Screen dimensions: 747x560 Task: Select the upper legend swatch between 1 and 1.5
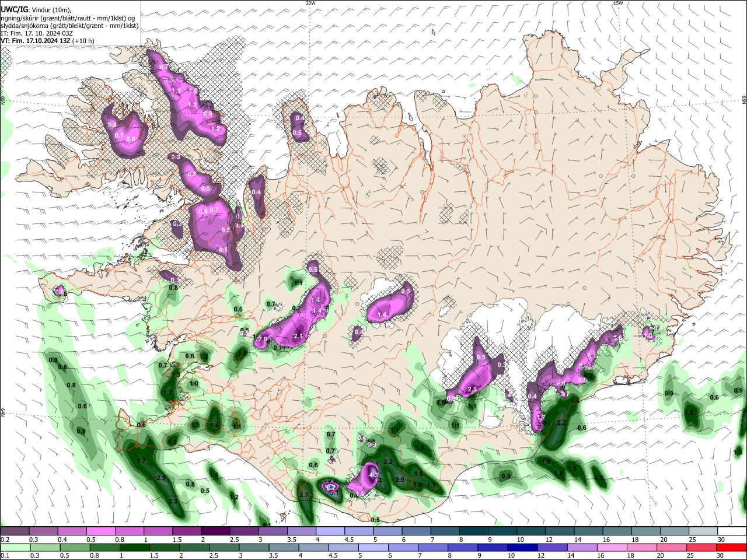pos(158,531)
